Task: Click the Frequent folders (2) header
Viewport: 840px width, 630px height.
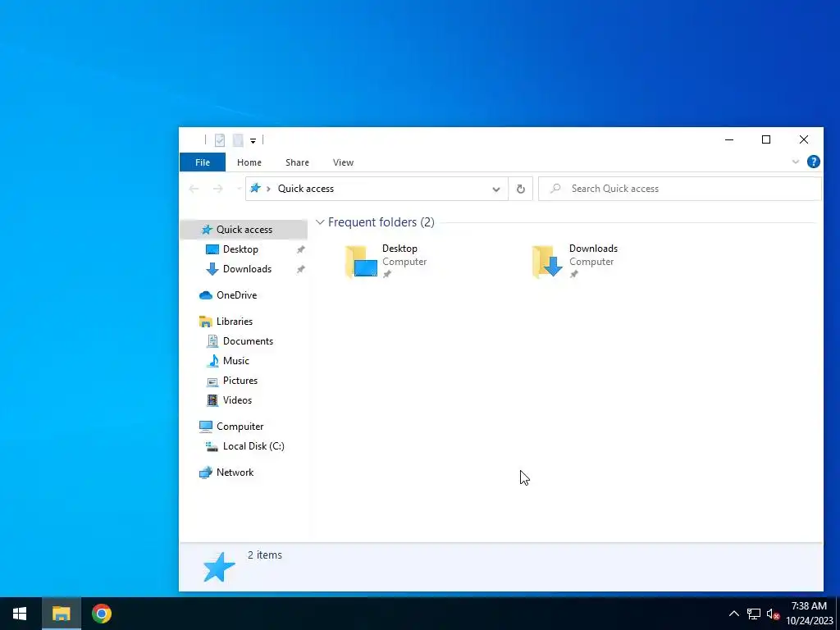Action: coord(381,221)
